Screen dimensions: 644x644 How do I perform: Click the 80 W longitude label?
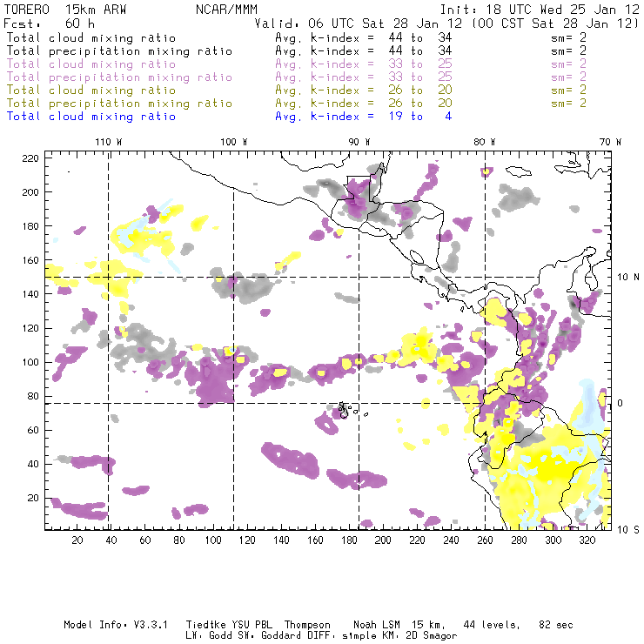coord(484,142)
